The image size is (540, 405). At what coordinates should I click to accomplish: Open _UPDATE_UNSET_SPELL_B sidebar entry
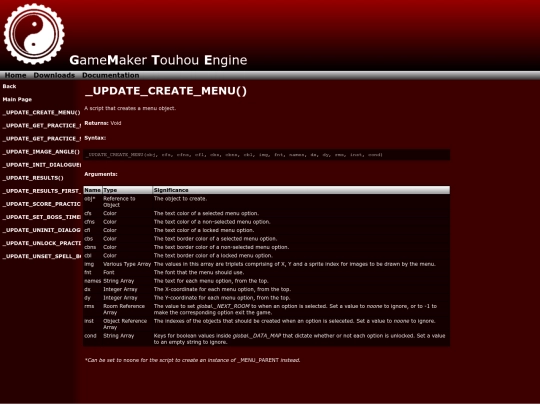(x=42, y=257)
